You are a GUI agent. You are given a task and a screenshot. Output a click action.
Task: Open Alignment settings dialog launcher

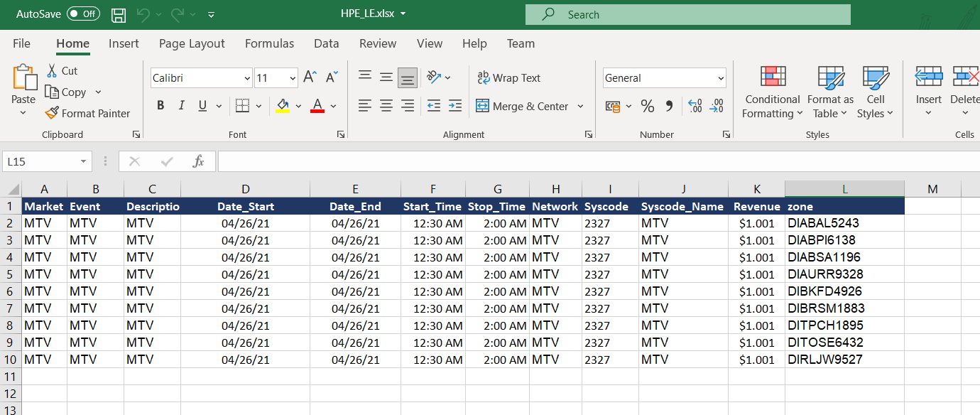pyautogui.click(x=589, y=134)
